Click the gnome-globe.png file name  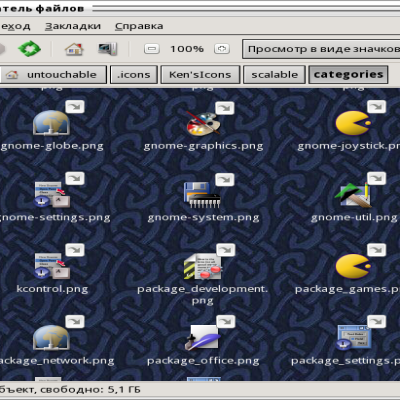tap(52, 146)
